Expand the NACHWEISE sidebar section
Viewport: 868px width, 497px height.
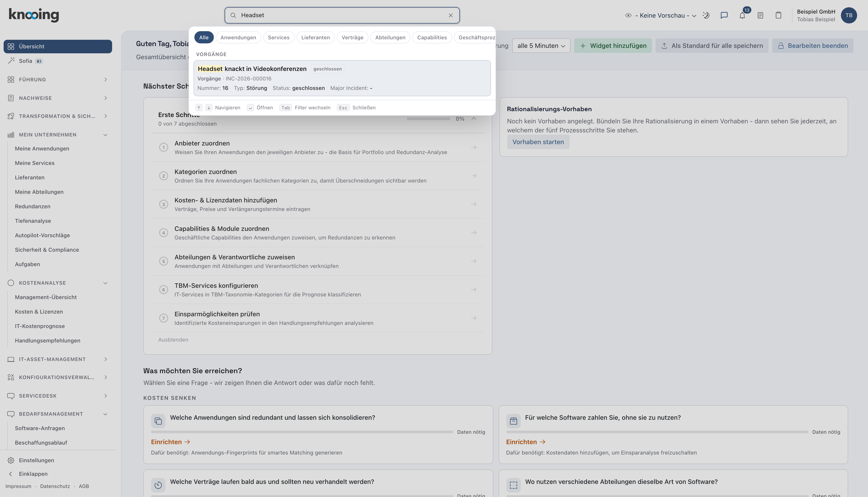(58, 98)
